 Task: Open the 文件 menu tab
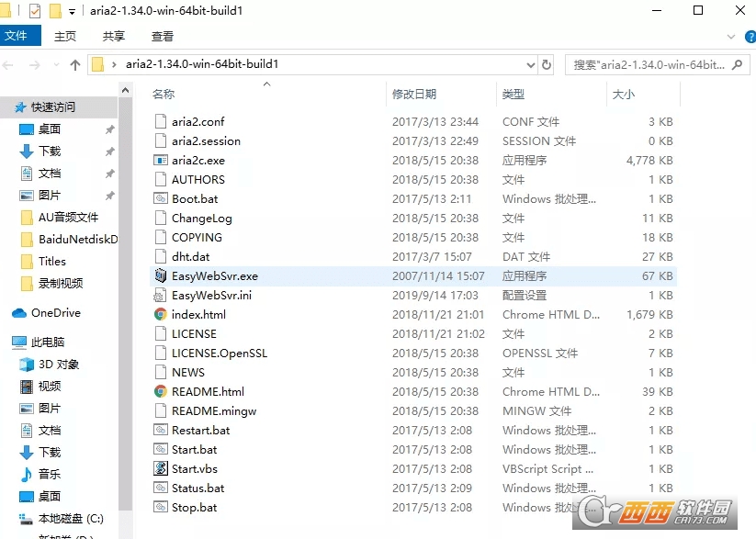tap(16, 36)
